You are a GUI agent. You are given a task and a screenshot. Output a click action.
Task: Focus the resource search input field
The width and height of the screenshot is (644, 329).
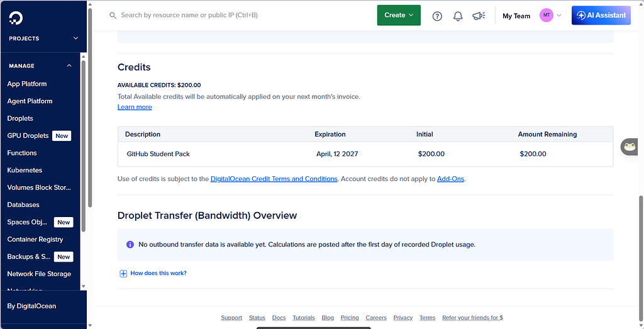(x=189, y=15)
